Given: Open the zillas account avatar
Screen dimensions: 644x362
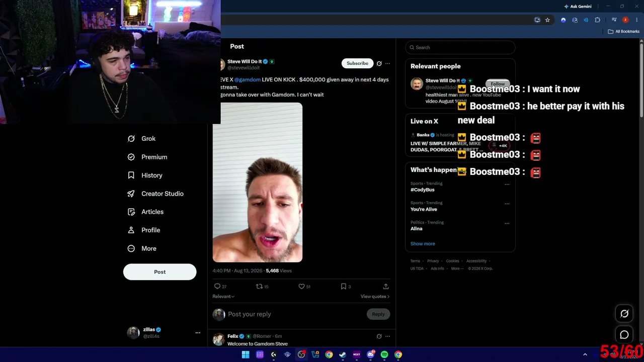Looking at the screenshot, I should [x=133, y=333].
